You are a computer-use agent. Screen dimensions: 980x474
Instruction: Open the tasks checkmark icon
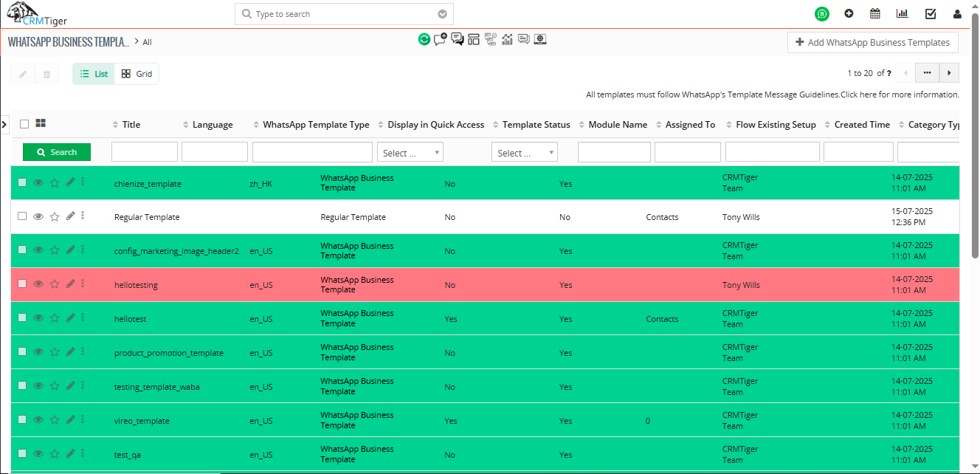tap(931, 13)
